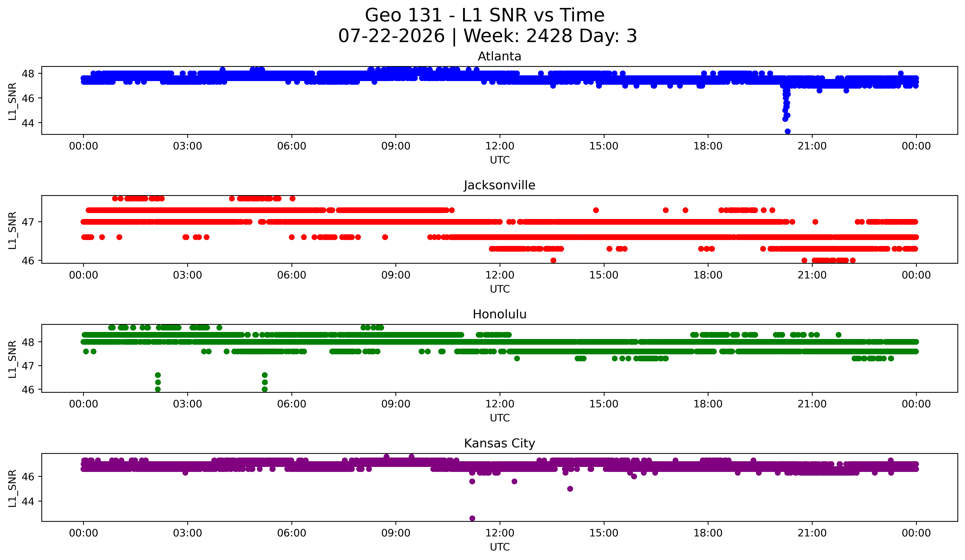Click the Honolulu subplot title
The height and width of the screenshot is (560, 965).
pyautogui.click(x=499, y=314)
